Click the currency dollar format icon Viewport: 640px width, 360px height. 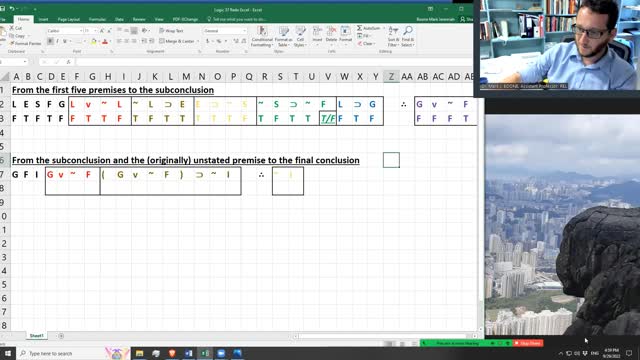coord(208,41)
